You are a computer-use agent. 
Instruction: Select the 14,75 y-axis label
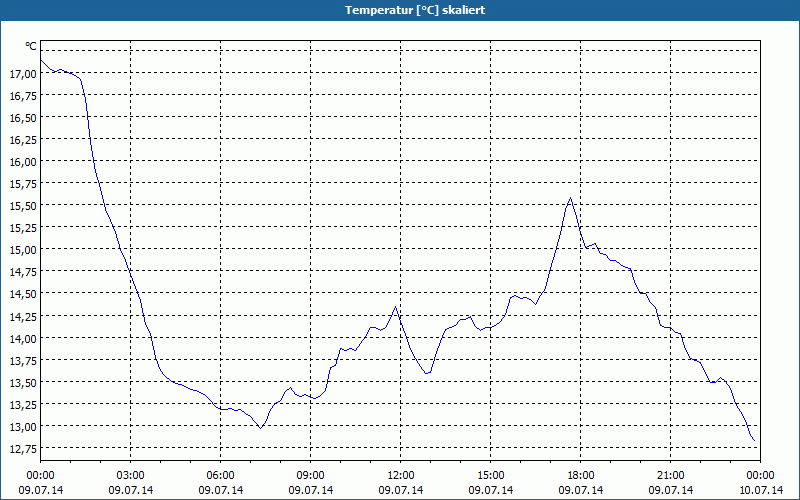pyautogui.click(x=23, y=271)
